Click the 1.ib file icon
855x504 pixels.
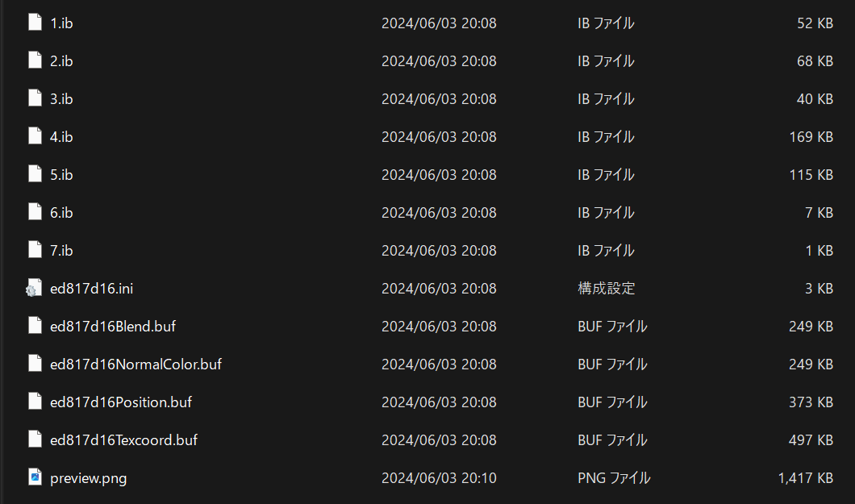[35, 23]
